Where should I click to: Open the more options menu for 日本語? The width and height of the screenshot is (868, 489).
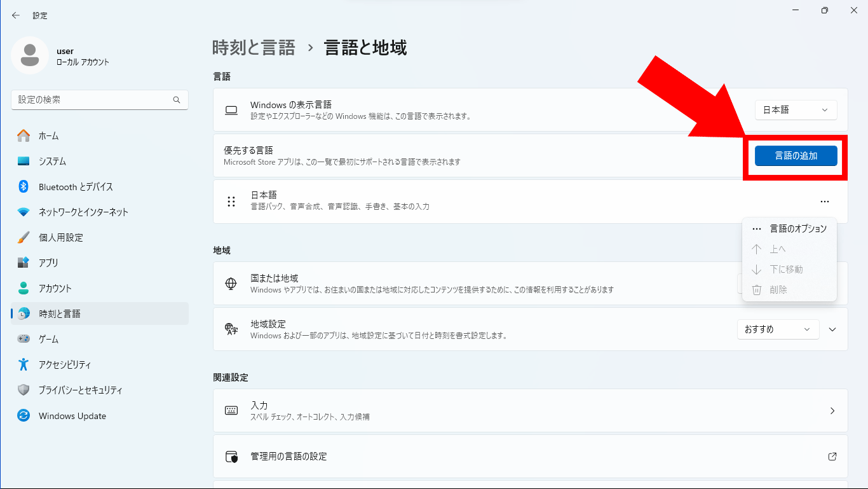click(824, 201)
